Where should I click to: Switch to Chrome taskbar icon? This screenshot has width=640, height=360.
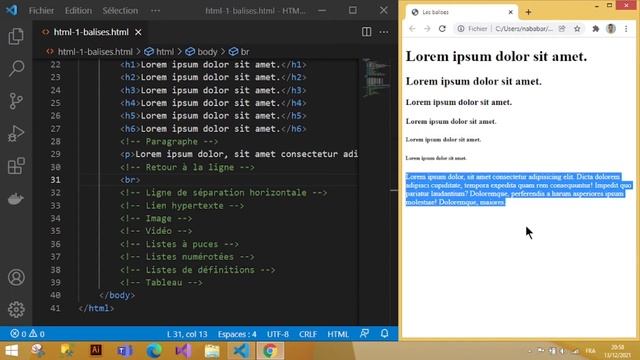point(269,351)
